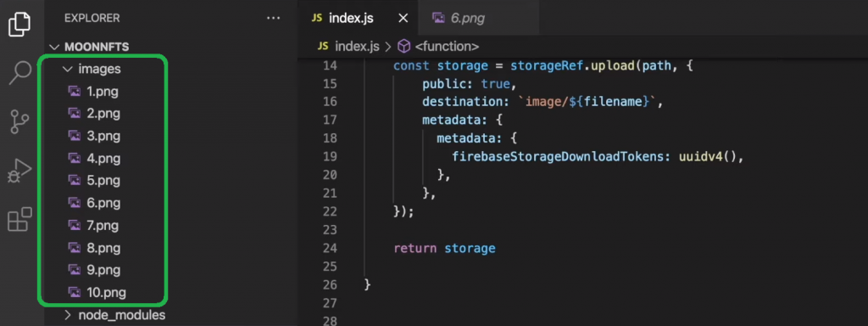The width and height of the screenshot is (868, 326).
Task: Collapse the images folder
Action: pos(68,70)
